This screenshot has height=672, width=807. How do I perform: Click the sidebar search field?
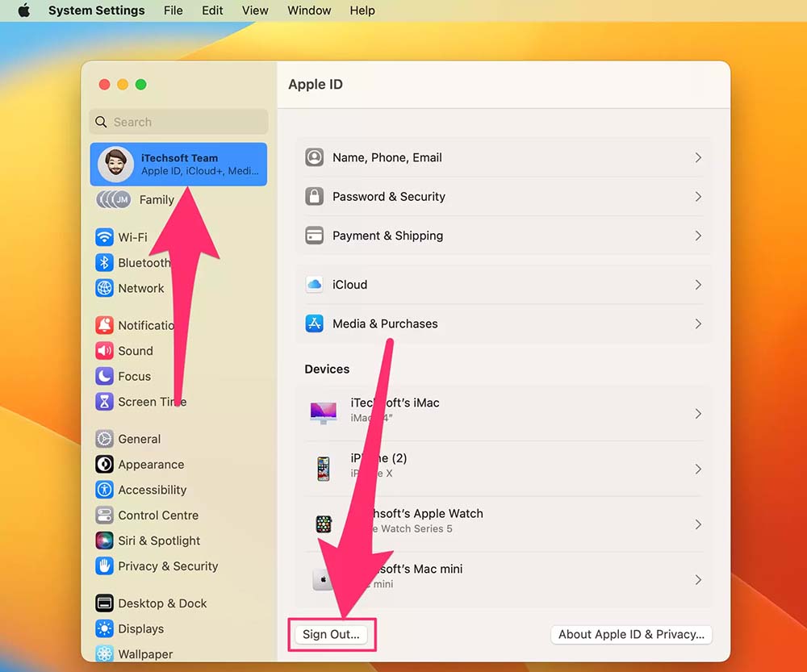point(178,122)
